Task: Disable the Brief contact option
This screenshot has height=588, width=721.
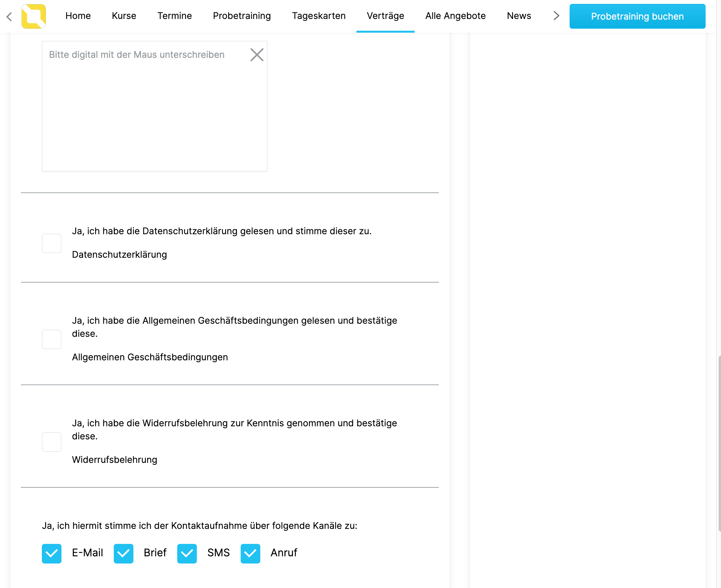Action: (x=123, y=553)
